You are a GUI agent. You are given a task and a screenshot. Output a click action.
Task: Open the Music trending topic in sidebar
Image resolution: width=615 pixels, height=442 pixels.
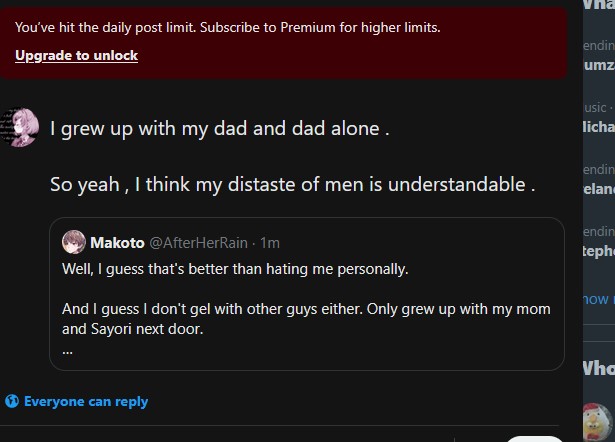point(599,118)
